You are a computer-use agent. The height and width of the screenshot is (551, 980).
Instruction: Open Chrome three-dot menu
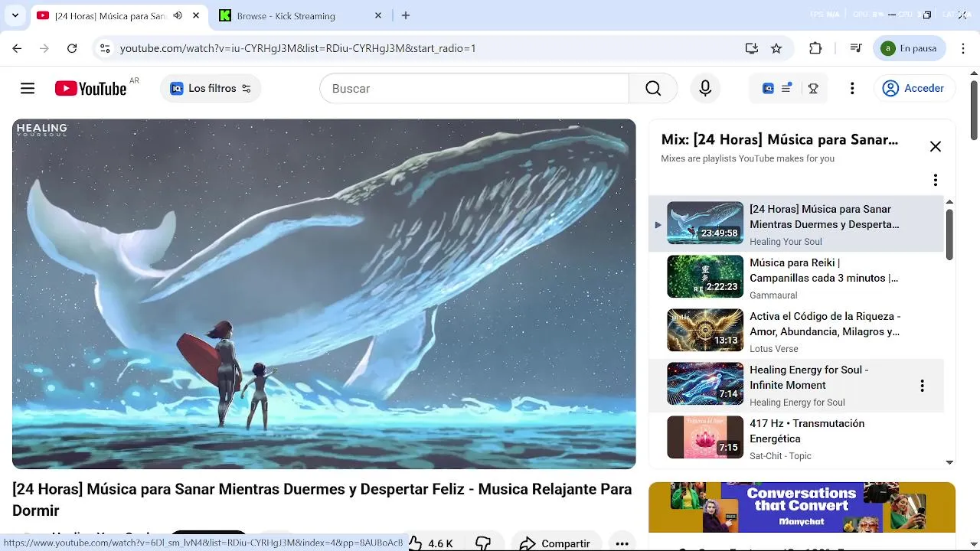963,48
